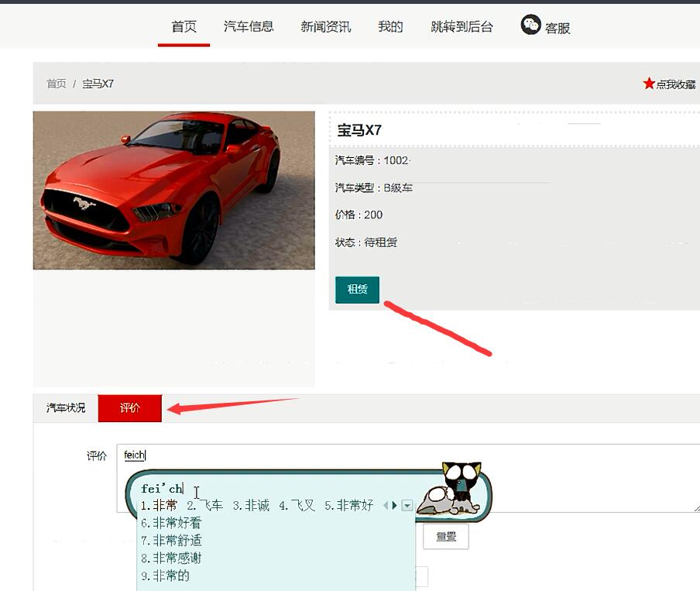Open the 客服 customer service link
The width and height of the screenshot is (700, 591).
[x=558, y=28]
